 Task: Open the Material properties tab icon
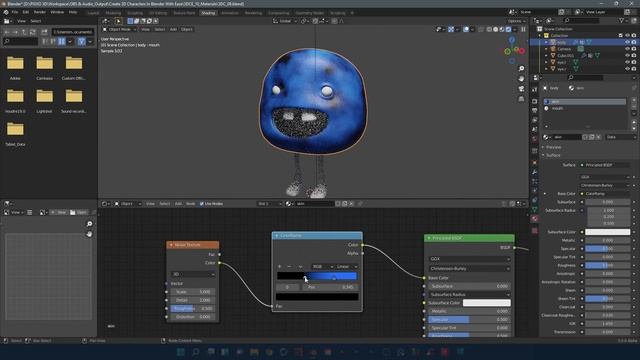[x=535, y=219]
